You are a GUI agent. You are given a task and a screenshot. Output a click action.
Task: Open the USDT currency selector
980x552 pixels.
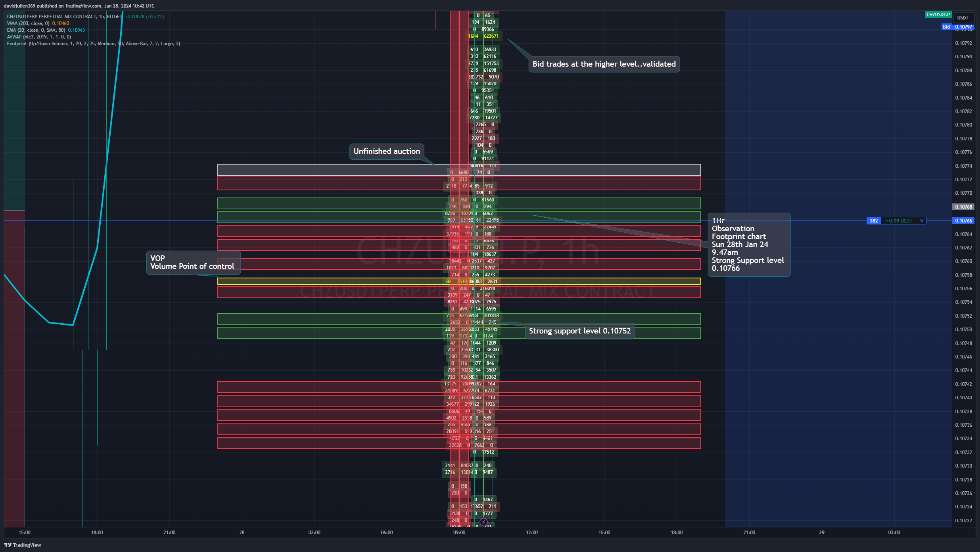click(x=963, y=18)
